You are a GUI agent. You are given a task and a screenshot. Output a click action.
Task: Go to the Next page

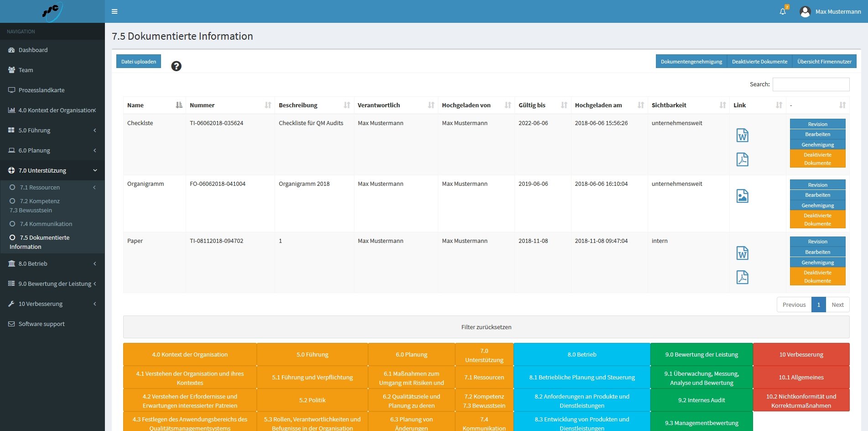coord(837,305)
